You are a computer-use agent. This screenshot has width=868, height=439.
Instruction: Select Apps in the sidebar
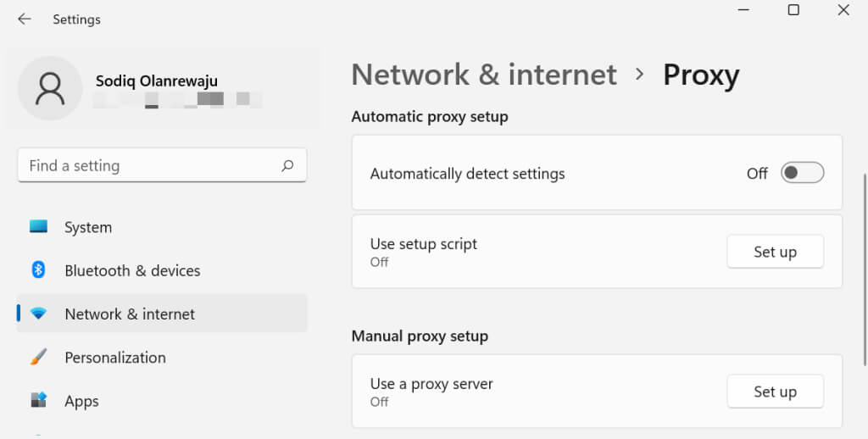[x=81, y=401]
